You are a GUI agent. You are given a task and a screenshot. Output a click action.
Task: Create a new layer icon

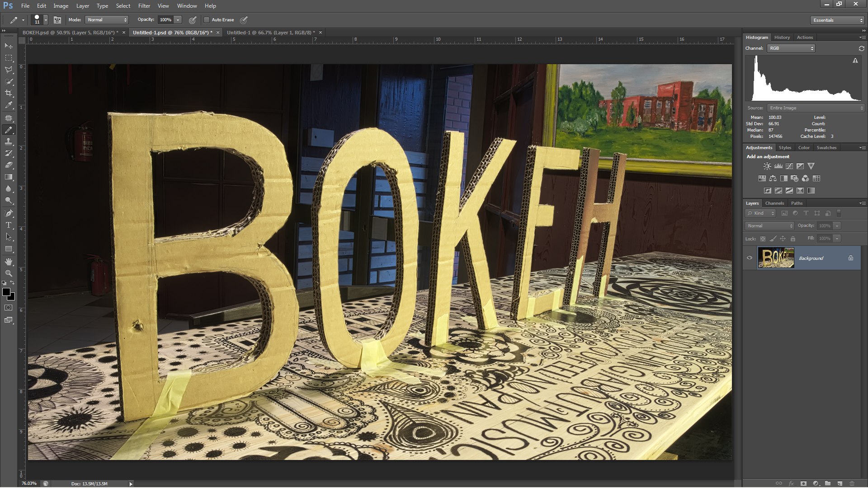pyautogui.click(x=840, y=483)
